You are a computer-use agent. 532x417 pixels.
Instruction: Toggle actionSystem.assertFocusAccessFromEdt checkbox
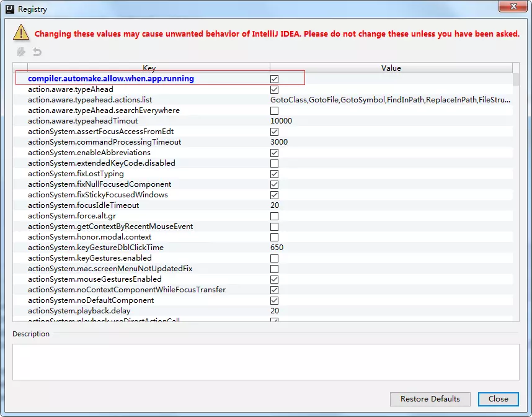274,132
